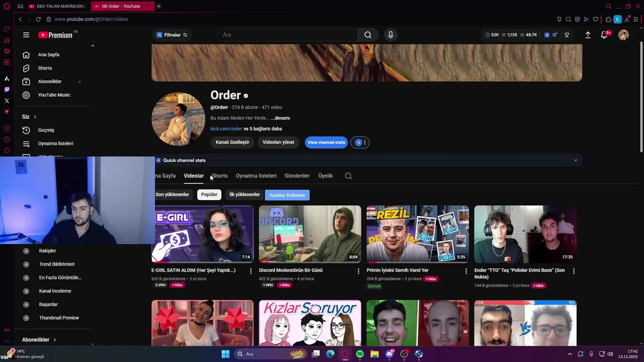Image resolution: width=644 pixels, height=362 pixels.
Task: Open the Twitch sidebar icon in Opera
Action: (x=7, y=89)
